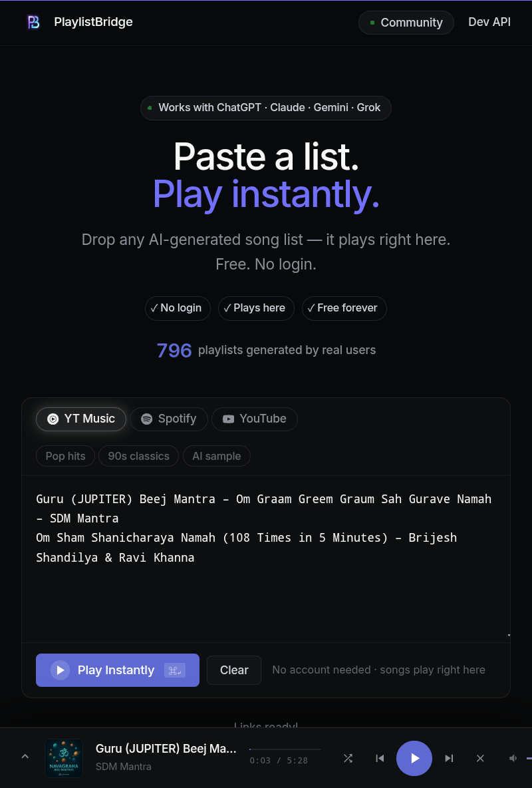Expand the player with the chevron up

25,756
